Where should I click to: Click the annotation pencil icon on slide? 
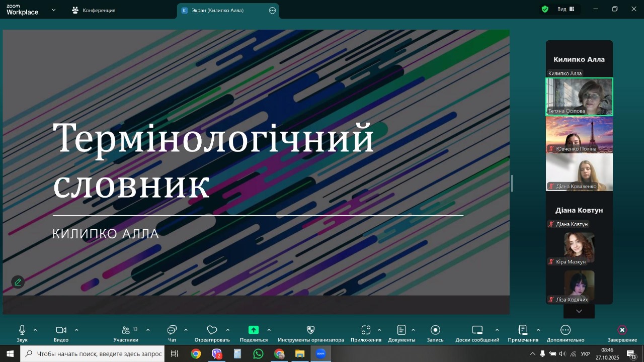tap(18, 282)
